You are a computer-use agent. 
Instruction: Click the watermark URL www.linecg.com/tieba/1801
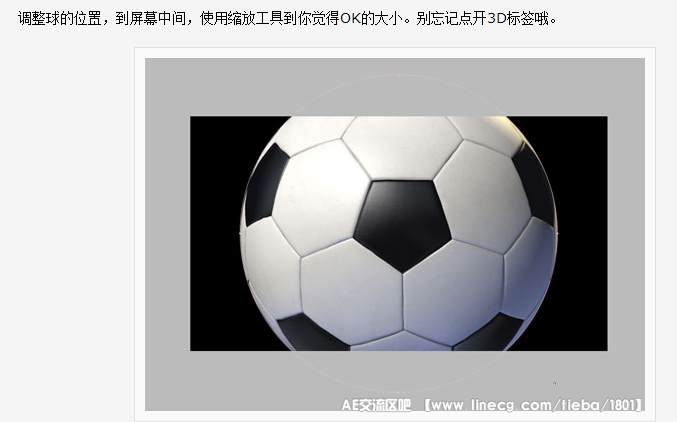pyautogui.click(x=534, y=405)
